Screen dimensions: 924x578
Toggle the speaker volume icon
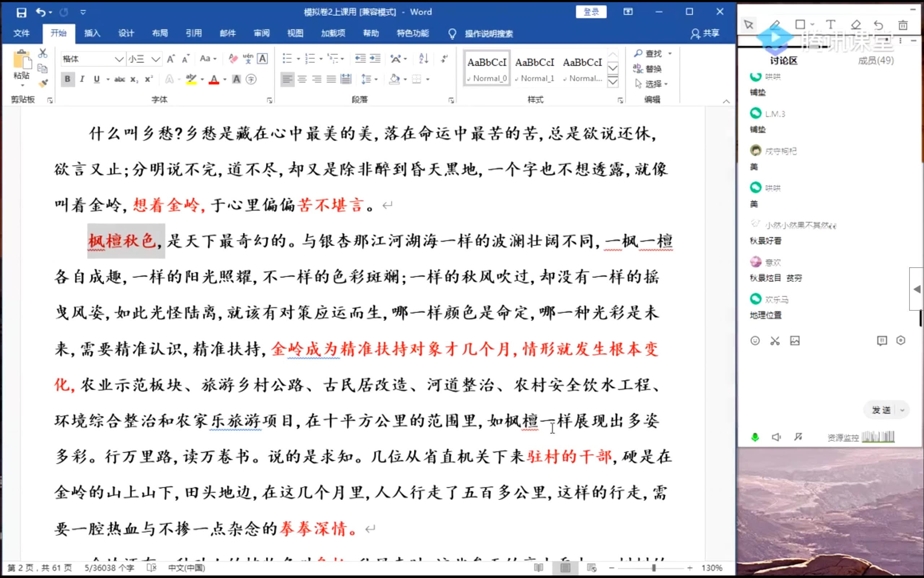[776, 436]
